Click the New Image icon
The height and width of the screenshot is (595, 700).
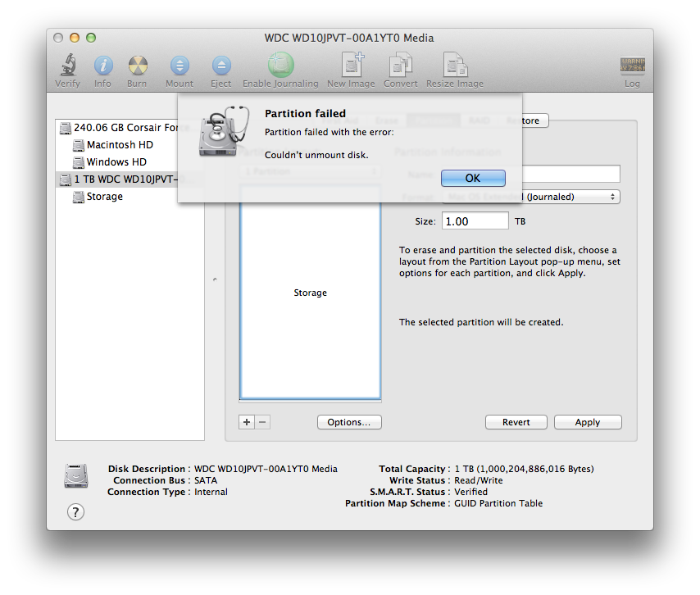pyautogui.click(x=352, y=64)
